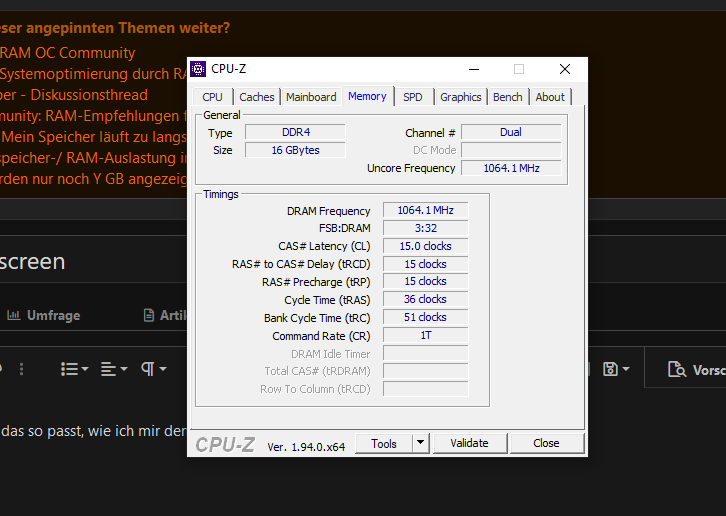Click the empty Total CAS# (tRDRAM) field
This screenshot has height=516, width=726.
tap(426, 371)
